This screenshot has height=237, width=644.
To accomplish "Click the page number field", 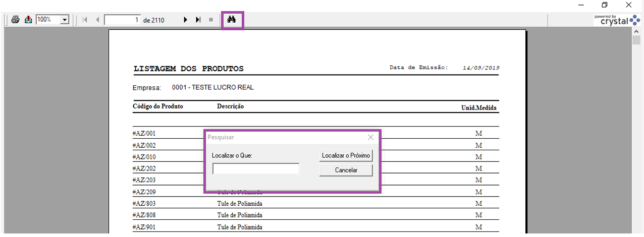I will tap(123, 20).
